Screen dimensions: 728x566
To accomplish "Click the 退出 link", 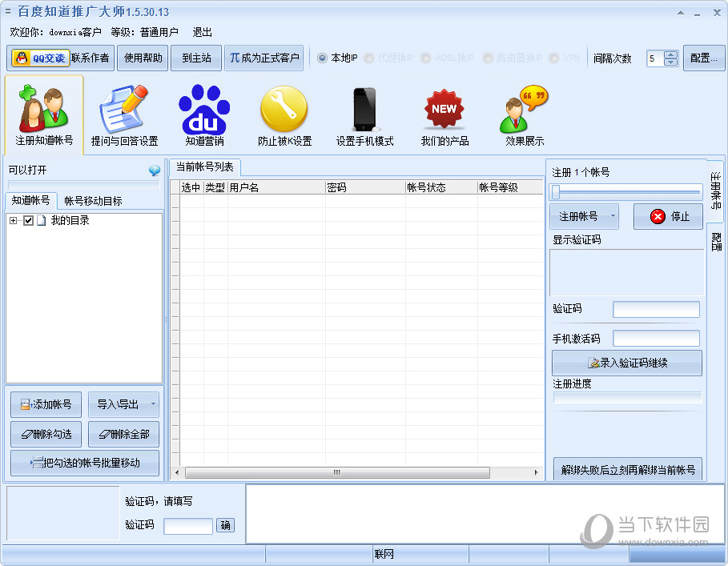I will coord(203,32).
